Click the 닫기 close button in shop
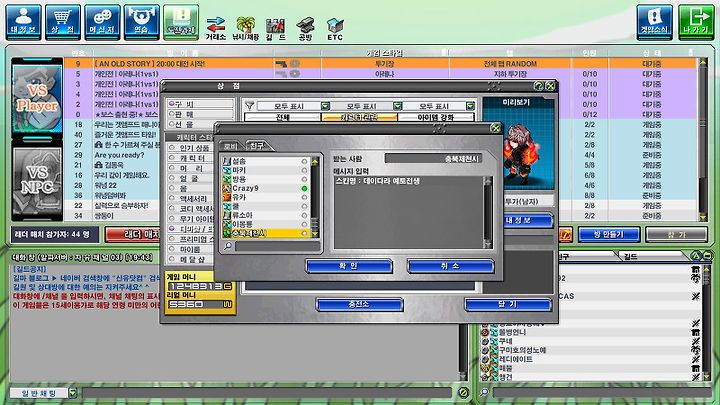 508,304
